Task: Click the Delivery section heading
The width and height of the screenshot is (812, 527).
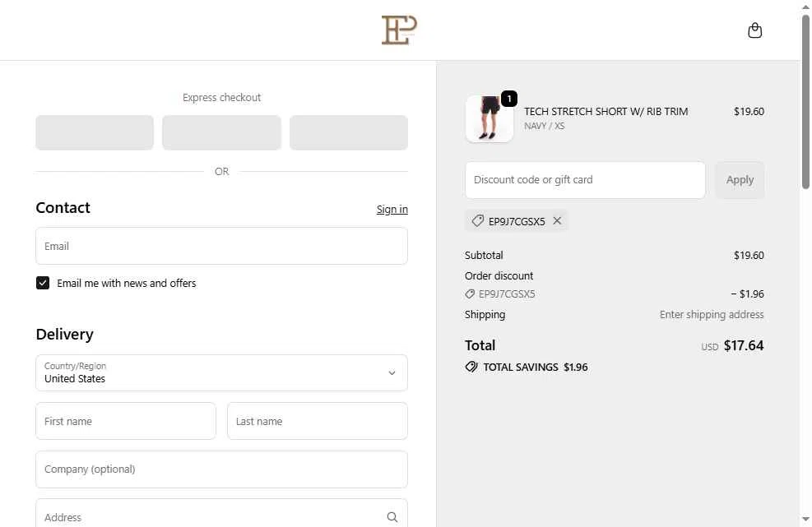Action: point(65,334)
